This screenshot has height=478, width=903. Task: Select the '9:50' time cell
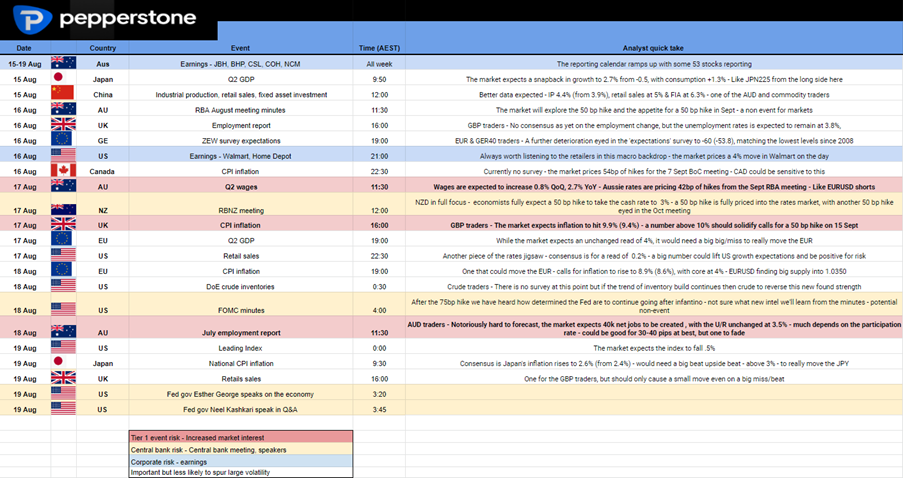379,79
